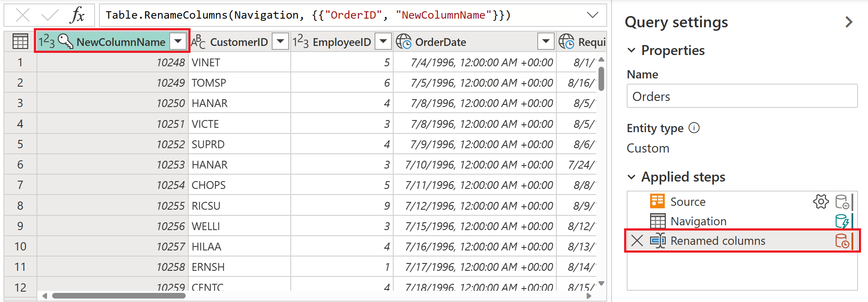
Task: Expand the formula bar with the chevron
Action: pos(592,15)
